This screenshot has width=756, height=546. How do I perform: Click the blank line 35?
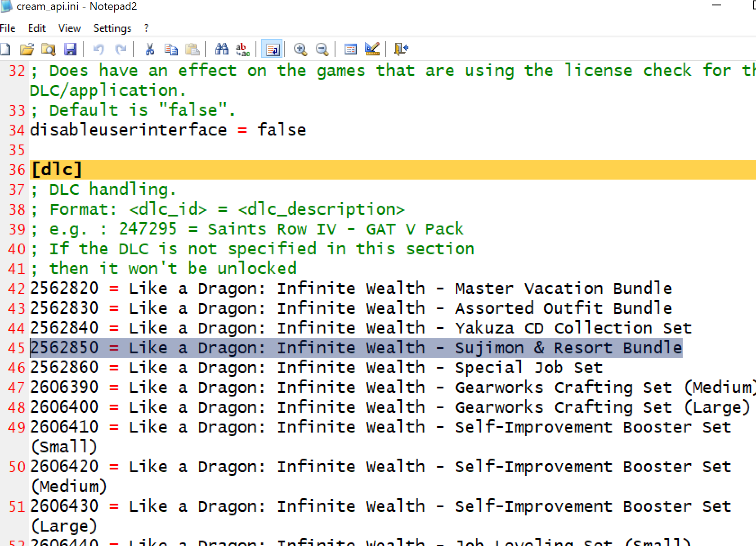(x=393, y=150)
